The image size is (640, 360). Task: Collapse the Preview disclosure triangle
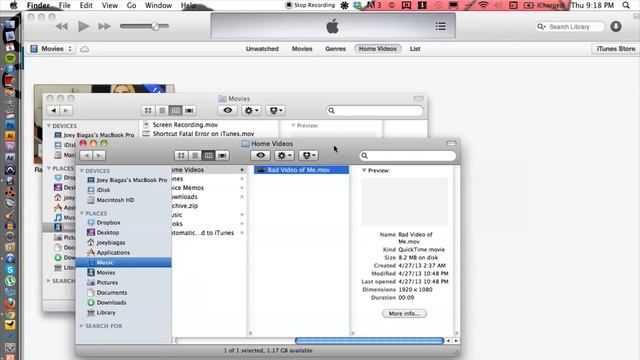pos(364,171)
